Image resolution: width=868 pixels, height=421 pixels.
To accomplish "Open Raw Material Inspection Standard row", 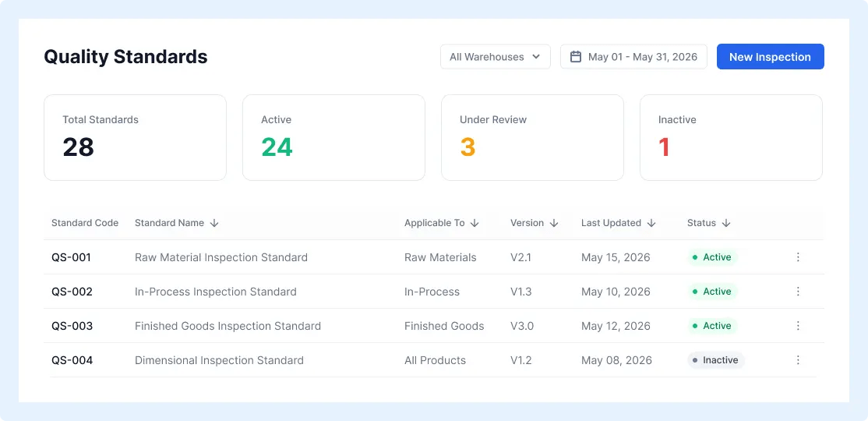I will 433,257.
